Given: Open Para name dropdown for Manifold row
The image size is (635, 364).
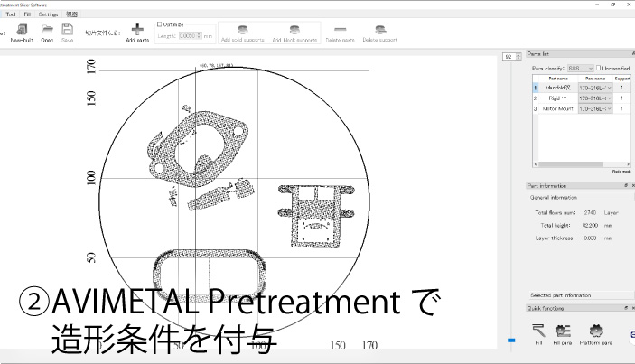Looking at the screenshot, I should tap(595, 88).
